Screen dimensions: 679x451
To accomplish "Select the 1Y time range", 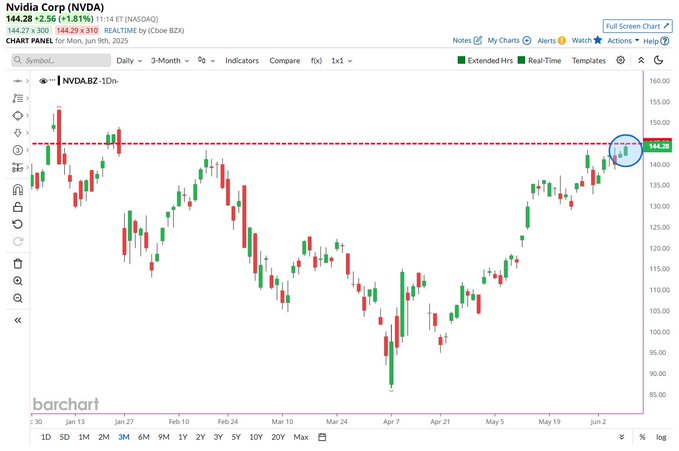I will coord(183,437).
